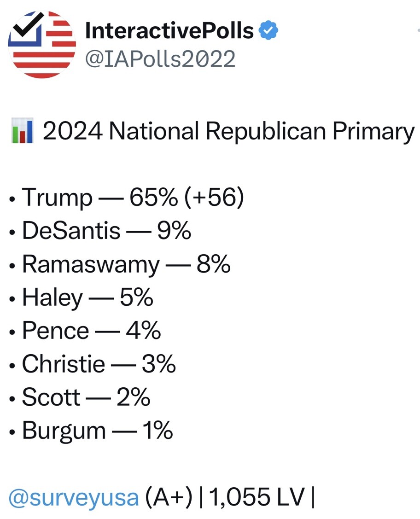Click the blue verified badge icon
The image size is (420, 519).
(x=268, y=30)
